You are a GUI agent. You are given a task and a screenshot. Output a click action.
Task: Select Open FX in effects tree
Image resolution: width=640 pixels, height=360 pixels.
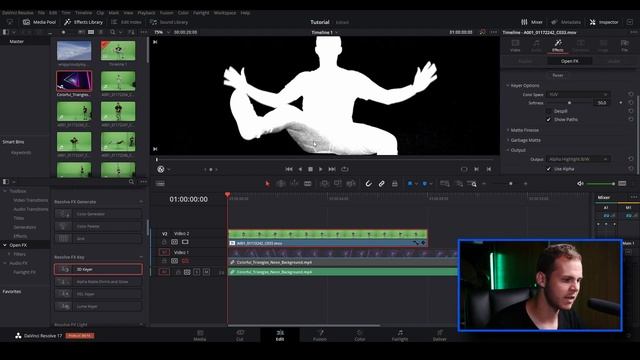click(x=18, y=245)
